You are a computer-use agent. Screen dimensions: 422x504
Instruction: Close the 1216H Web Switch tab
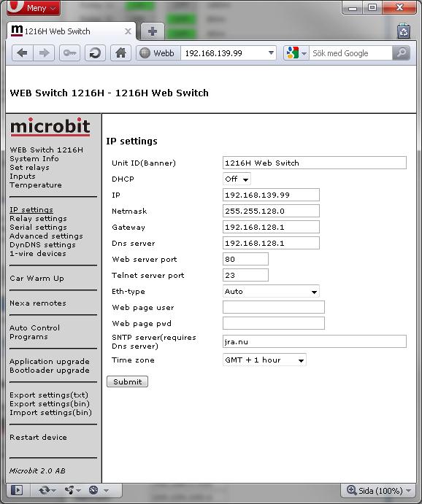[128, 31]
